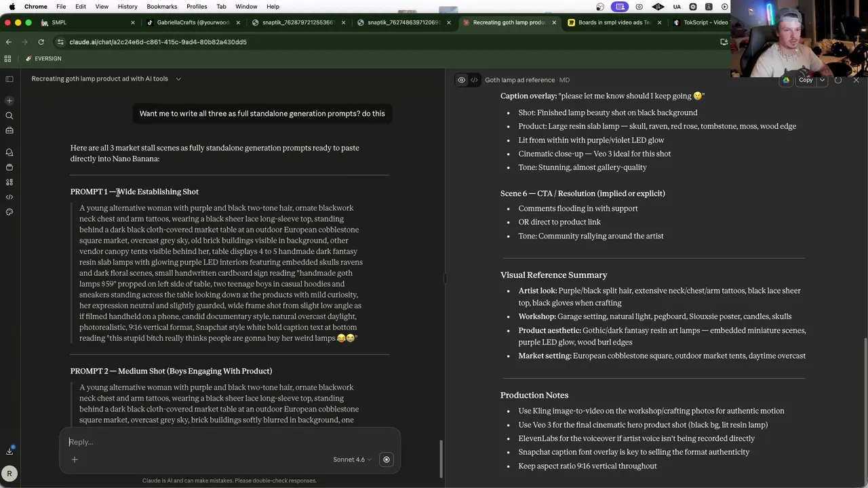Click the purple screen-share menu bar icon
Screen dimensions: 868x488
pyautogui.click(x=620, y=6)
